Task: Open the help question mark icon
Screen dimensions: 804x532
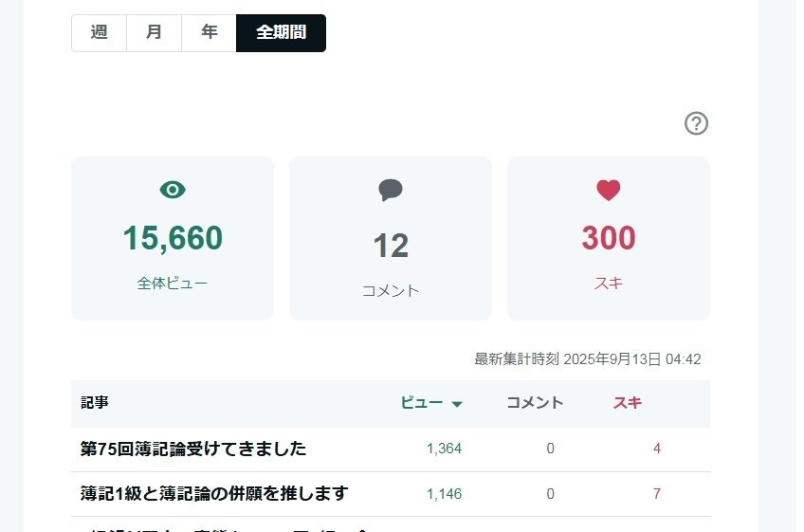Action: tap(696, 123)
